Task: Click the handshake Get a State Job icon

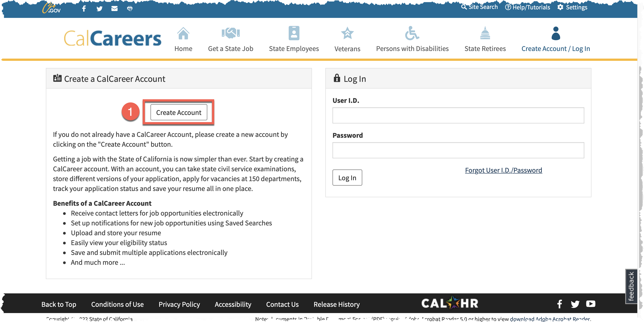Action: tap(231, 33)
